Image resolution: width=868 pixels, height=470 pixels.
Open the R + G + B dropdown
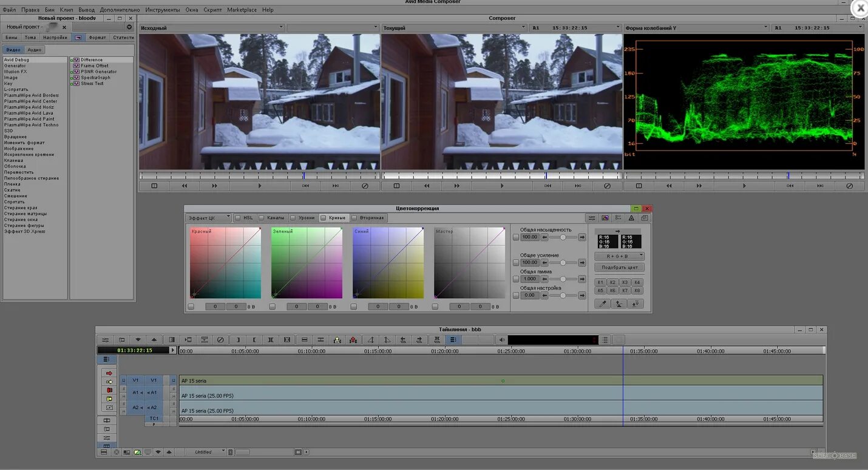(619, 256)
